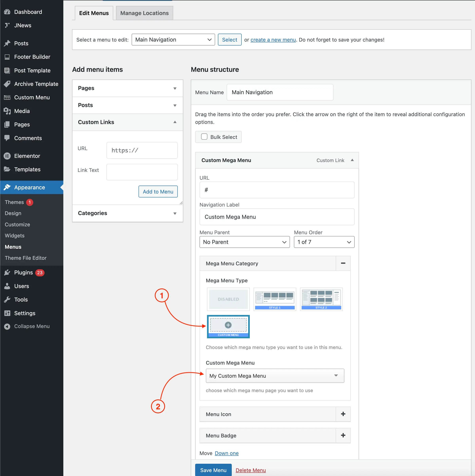Image resolution: width=475 pixels, height=476 pixels.
Task: Click the Media library icon
Action: 7,111
